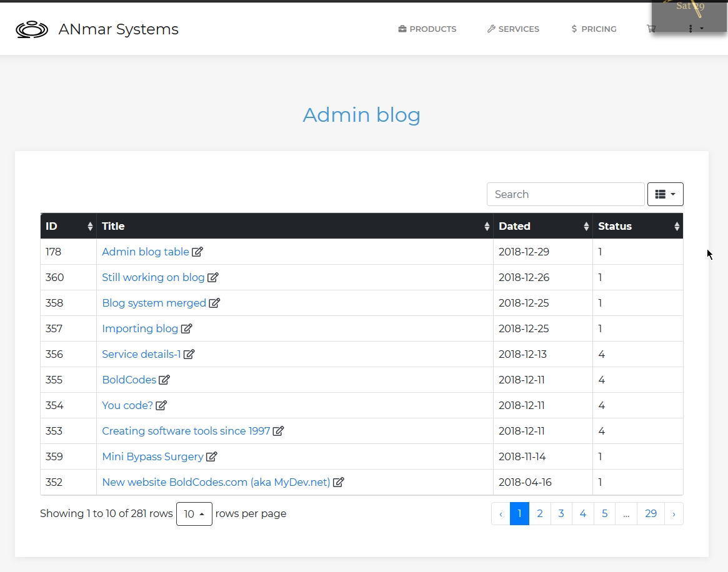The height and width of the screenshot is (572, 728).
Task: Click the dollar icon beside Pricing
Action: pos(574,29)
